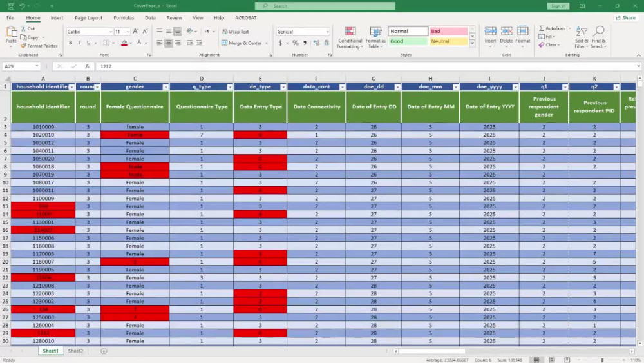Open Find & Select
Image resolution: width=644 pixels, height=363 pixels.
coord(599,37)
